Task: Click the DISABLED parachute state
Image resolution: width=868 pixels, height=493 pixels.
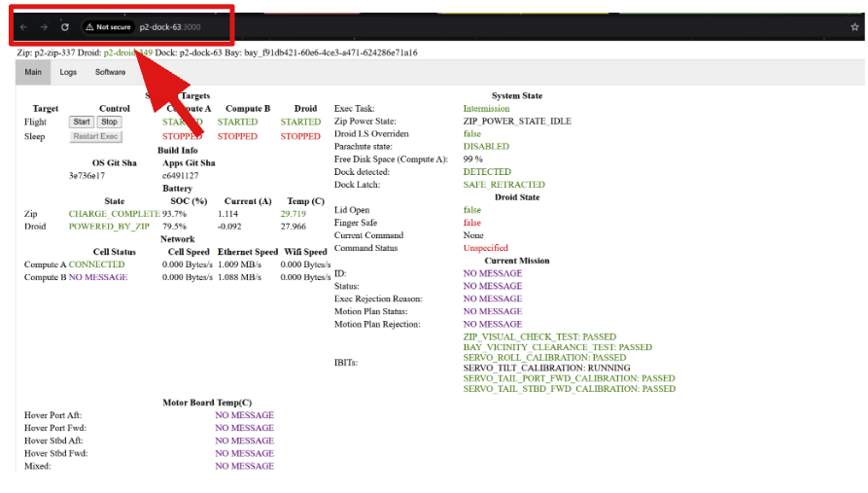Action: coord(486,147)
